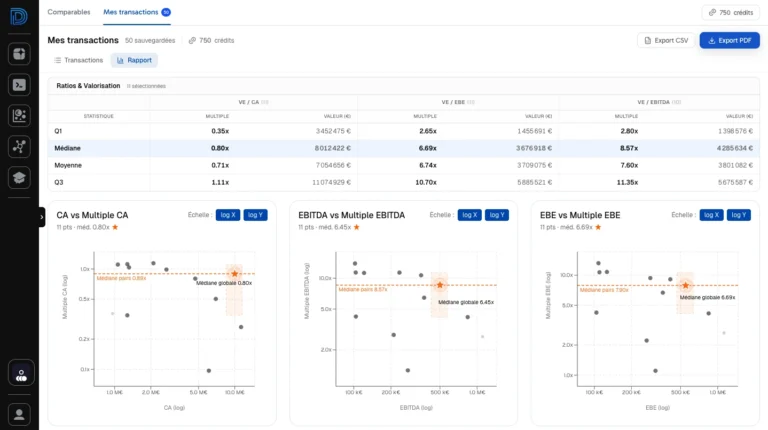The image size is (768, 430).
Task: Open the 750 crédits badge at top right
Action: [731, 12]
